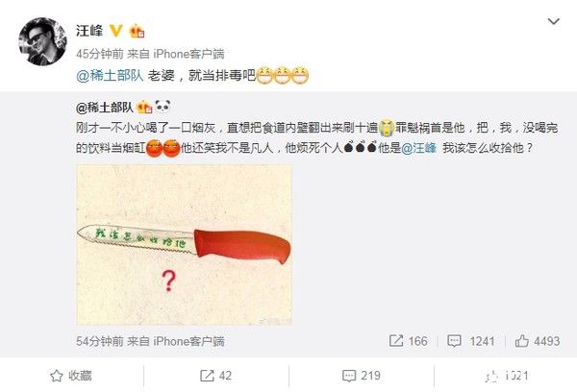Open the original post's 166 reposts
The width and height of the screenshot is (577, 392).
(409, 341)
